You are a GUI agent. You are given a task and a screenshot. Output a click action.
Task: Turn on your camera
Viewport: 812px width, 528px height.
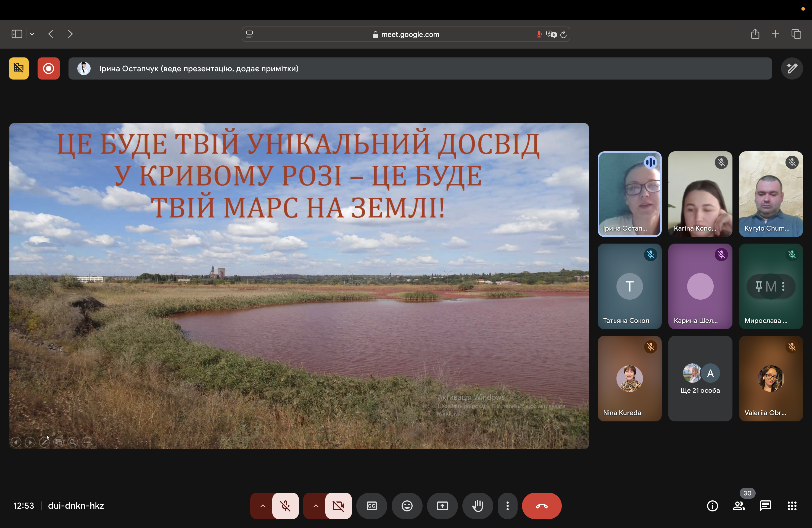338,506
